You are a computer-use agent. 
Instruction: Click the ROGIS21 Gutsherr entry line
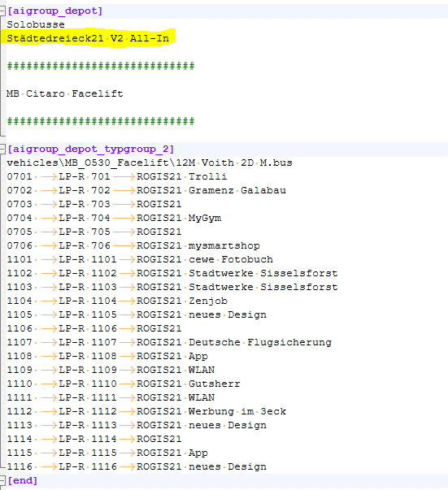pos(124,384)
